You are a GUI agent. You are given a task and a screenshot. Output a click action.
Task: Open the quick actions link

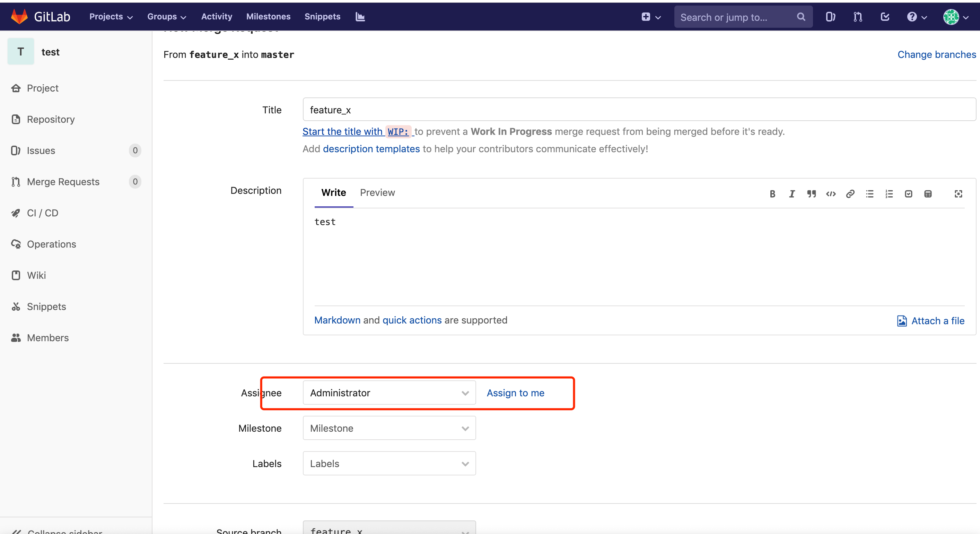[412, 320]
